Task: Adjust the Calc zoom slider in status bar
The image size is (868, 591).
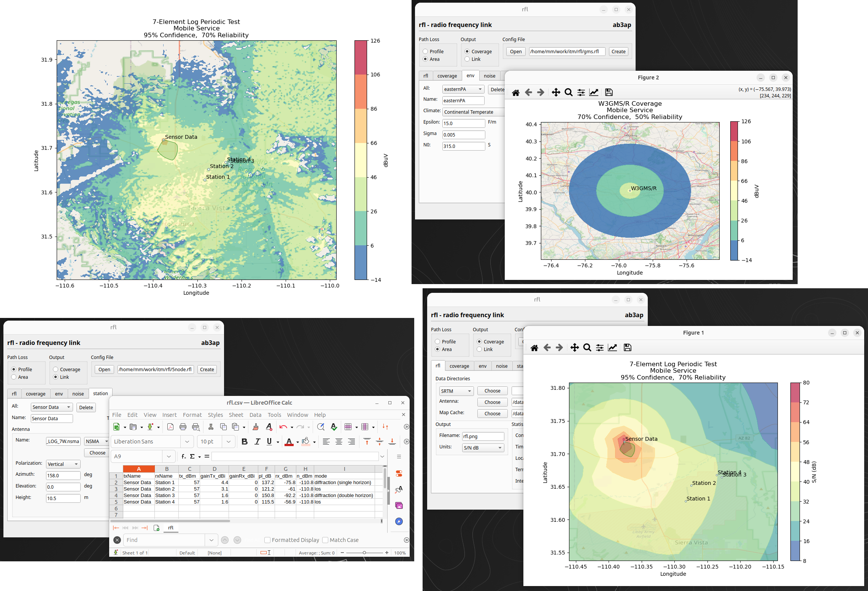Action: point(364,553)
